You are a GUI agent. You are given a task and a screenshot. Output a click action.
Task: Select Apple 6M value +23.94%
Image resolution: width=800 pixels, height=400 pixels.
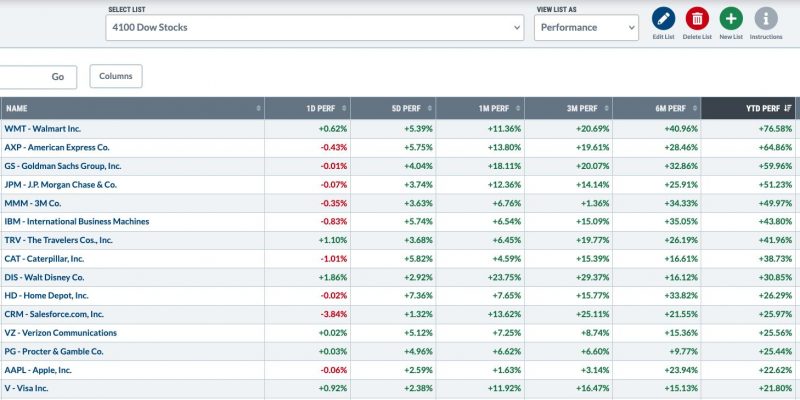[681, 370]
